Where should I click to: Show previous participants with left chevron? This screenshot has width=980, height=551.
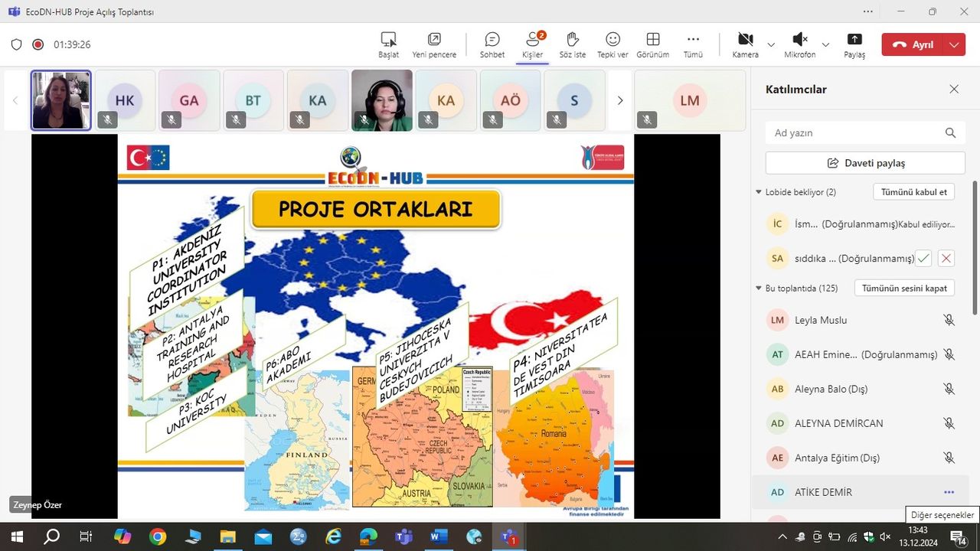point(15,100)
